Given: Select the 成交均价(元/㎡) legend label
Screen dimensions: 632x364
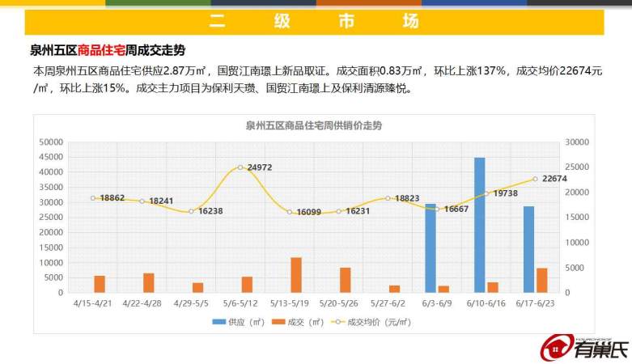Looking at the screenshot, I should coord(379,322).
